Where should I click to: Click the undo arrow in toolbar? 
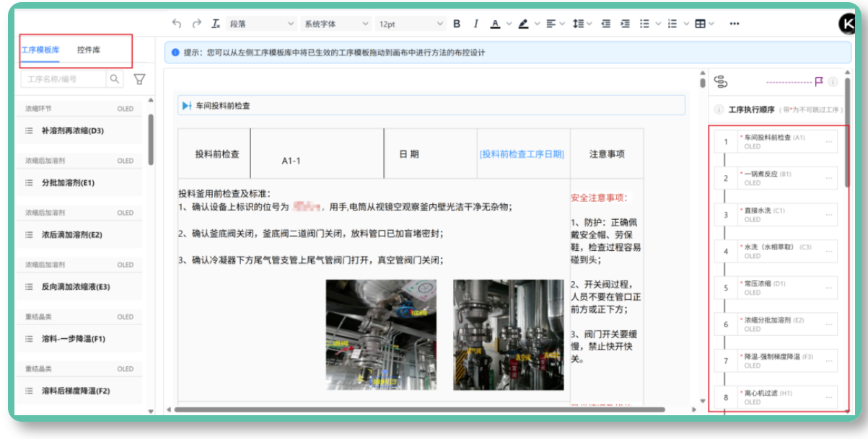pos(177,24)
